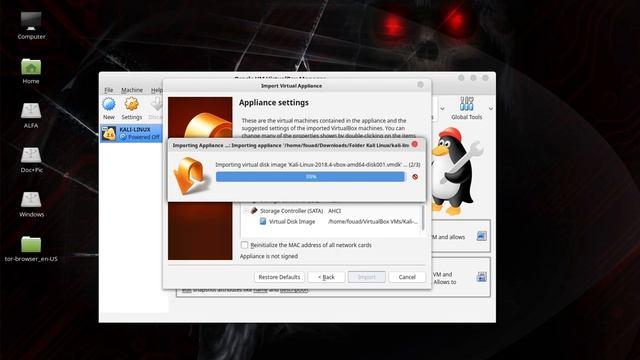The height and width of the screenshot is (360, 640).
Task: Click the 'Powered Off' status text
Action: (144, 137)
